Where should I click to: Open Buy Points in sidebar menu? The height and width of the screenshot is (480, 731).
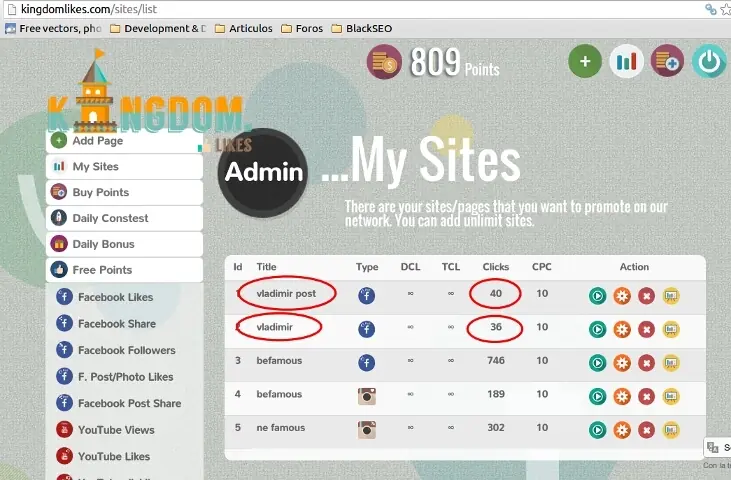pyautogui.click(x=124, y=192)
